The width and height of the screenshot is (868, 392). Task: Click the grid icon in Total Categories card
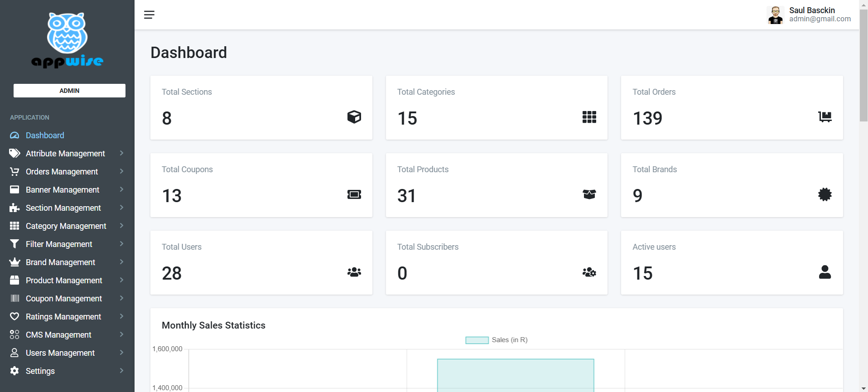589,117
